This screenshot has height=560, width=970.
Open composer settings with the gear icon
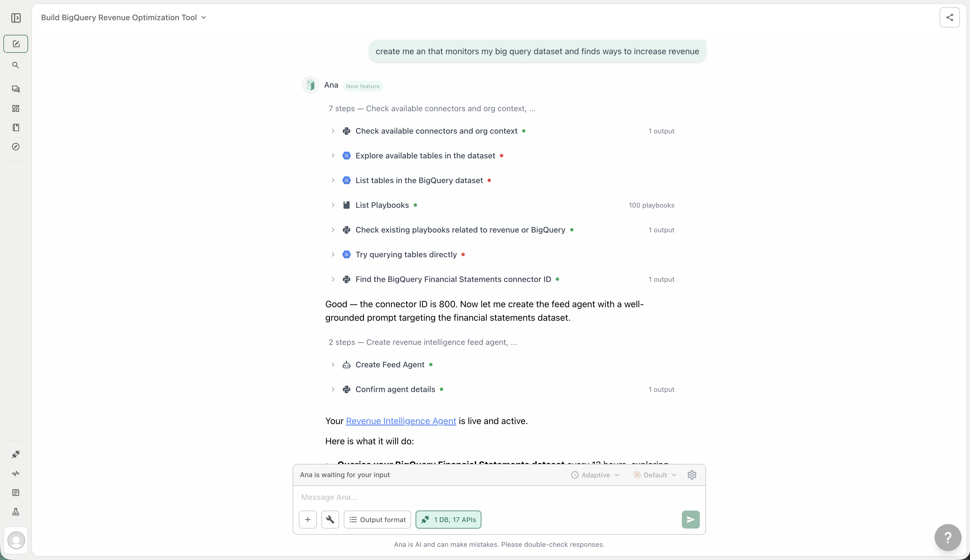point(692,475)
